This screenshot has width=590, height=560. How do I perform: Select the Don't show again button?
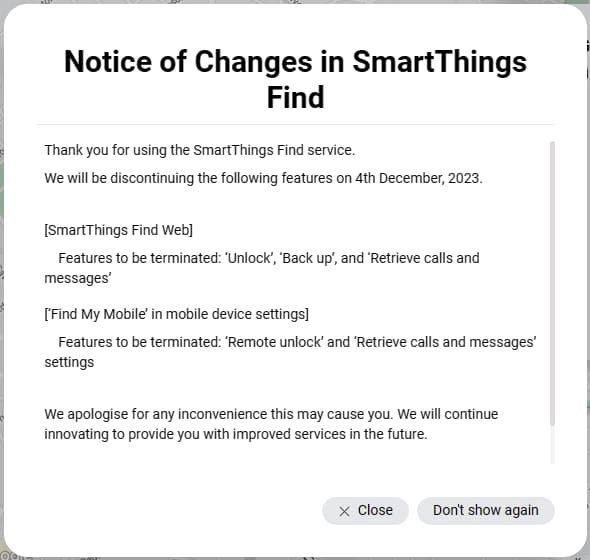point(485,511)
